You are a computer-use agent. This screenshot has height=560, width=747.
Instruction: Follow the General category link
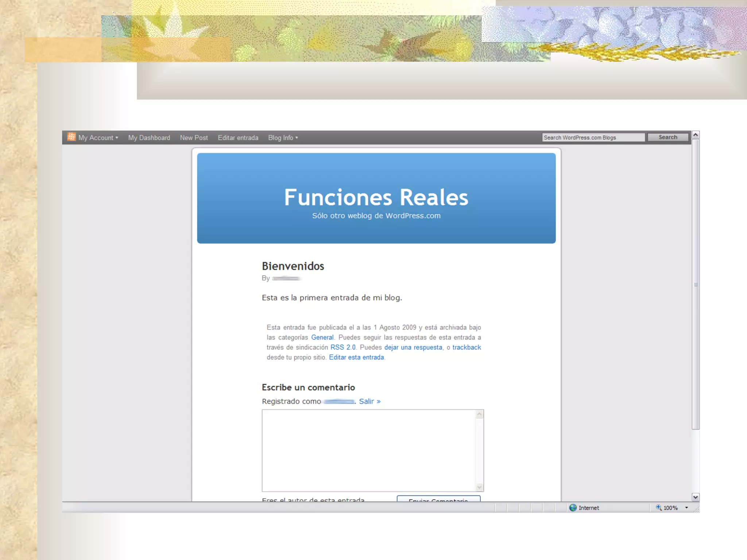point(322,338)
